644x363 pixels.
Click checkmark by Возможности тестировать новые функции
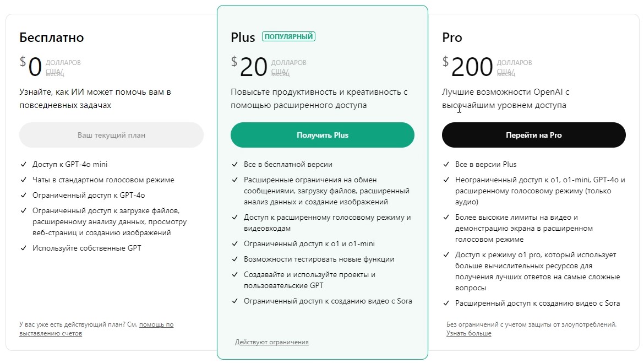[x=235, y=259]
